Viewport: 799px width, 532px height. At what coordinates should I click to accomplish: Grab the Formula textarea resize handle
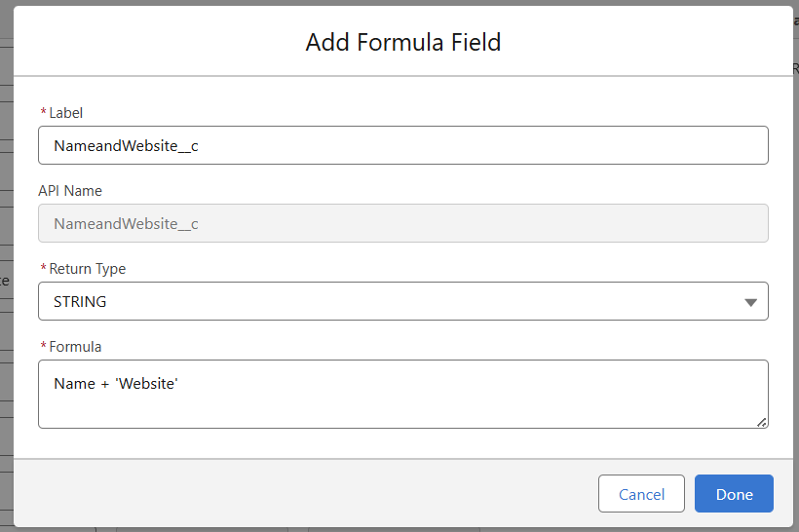[761, 421]
